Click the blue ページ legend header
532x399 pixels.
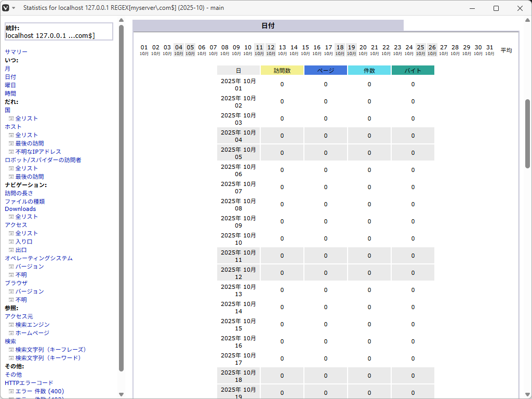[x=325, y=70]
